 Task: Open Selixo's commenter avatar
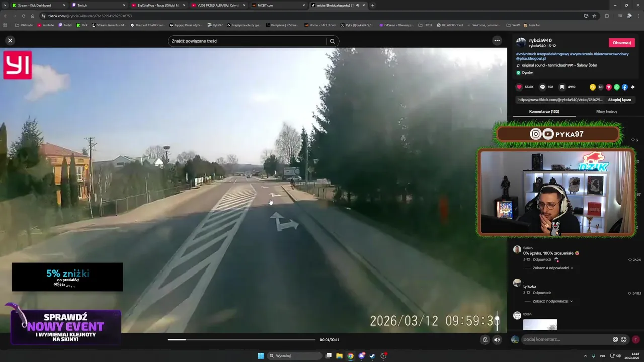(x=517, y=249)
